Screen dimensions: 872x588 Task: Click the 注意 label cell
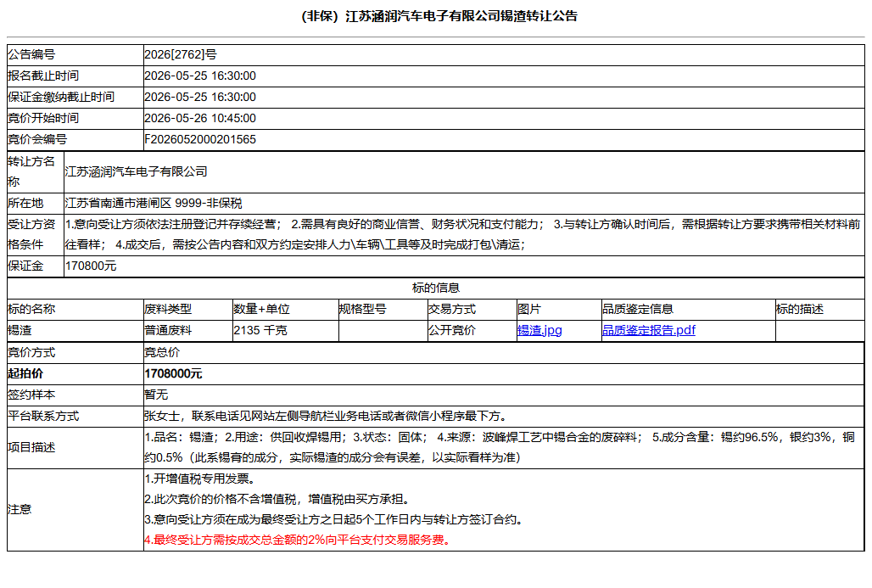pyautogui.click(x=75, y=510)
